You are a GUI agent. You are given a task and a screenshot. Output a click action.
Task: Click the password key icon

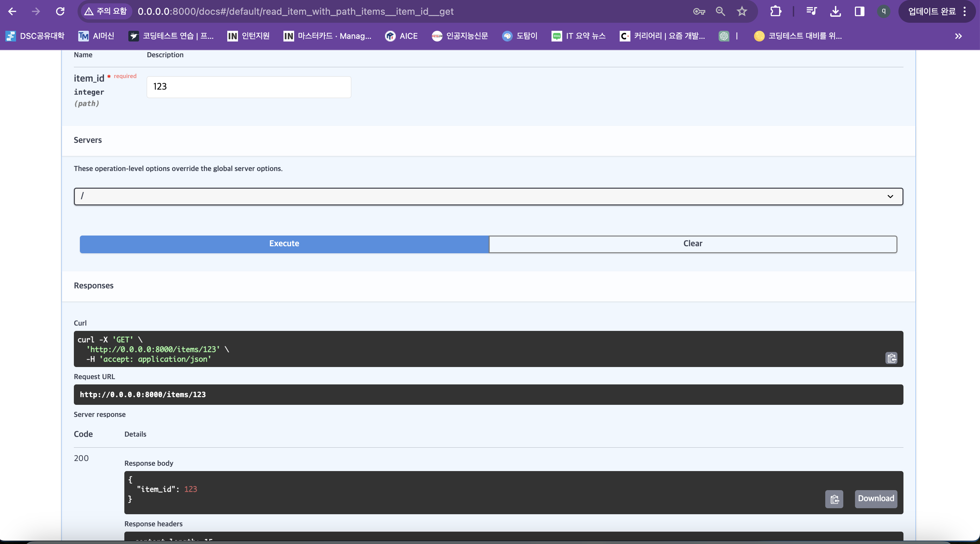pyautogui.click(x=699, y=11)
